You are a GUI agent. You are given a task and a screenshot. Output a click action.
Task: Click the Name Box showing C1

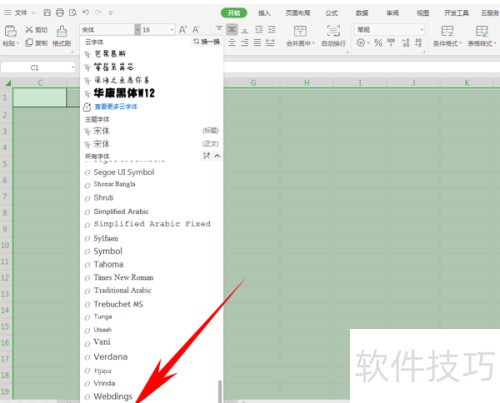click(35, 67)
